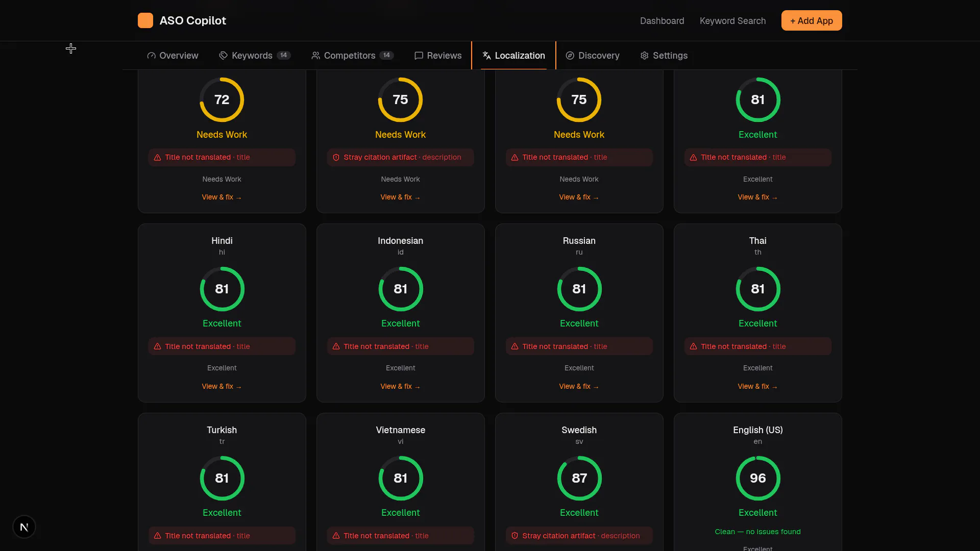
Task: Open the Reviews tab
Action: 438,56
